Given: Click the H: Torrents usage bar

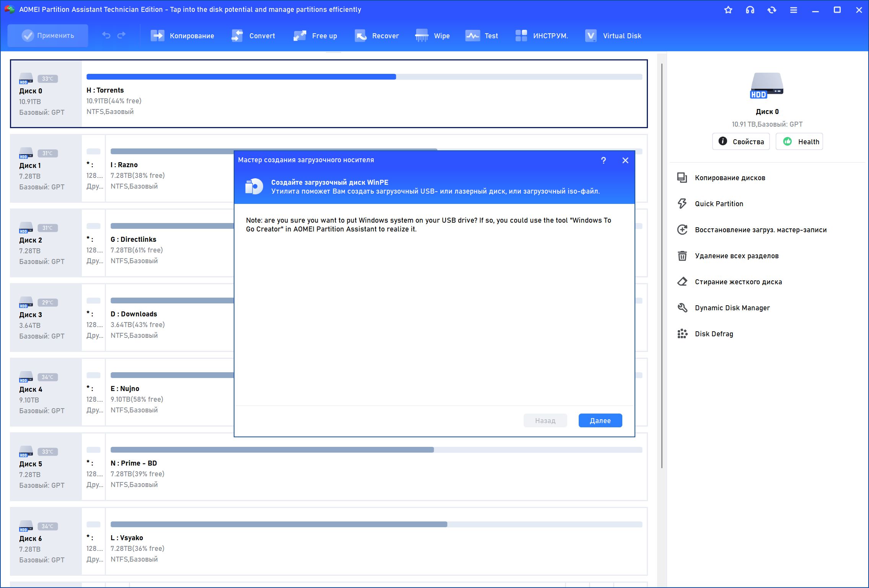Looking at the screenshot, I should pos(364,77).
